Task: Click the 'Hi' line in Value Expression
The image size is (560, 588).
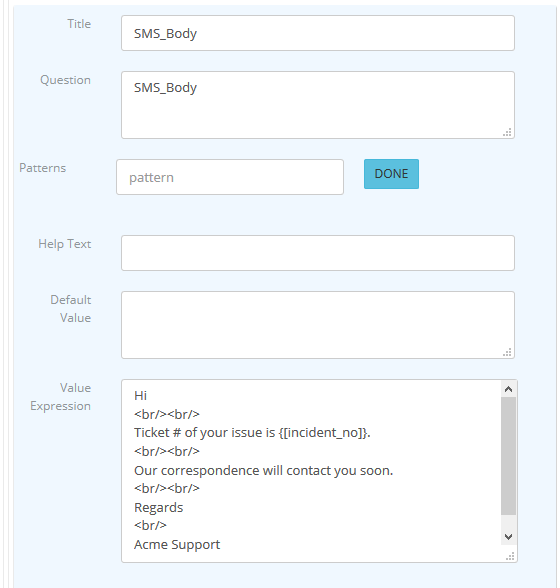Action: (x=140, y=396)
